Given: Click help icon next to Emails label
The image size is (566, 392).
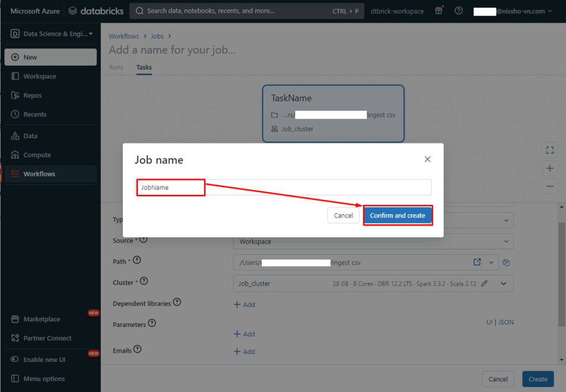Looking at the screenshot, I should (x=137, y=349).
